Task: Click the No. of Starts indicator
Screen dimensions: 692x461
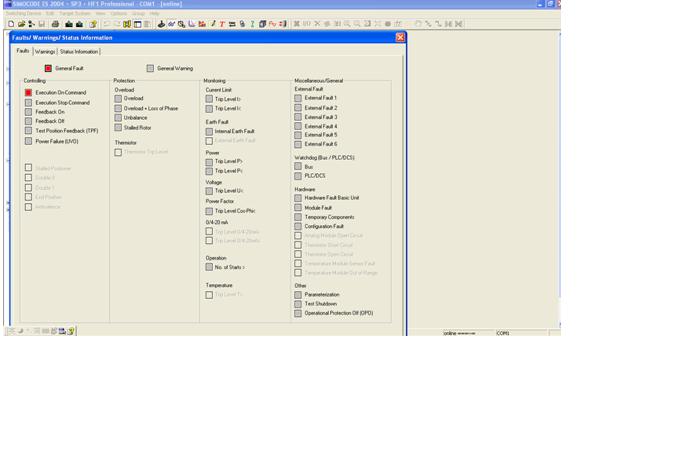Action: tap(209, 267)
